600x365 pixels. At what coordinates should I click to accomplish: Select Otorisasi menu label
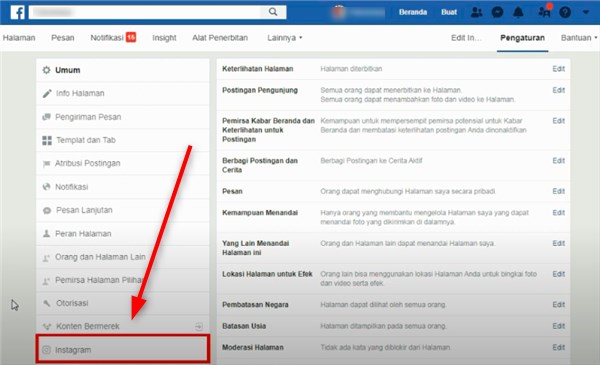(x=72, y=303)
